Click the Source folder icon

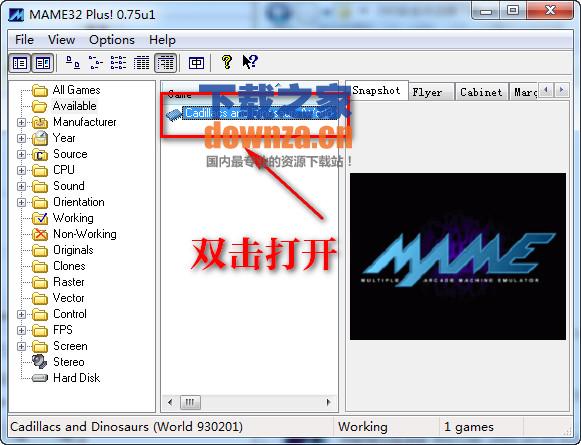[40, 155]
